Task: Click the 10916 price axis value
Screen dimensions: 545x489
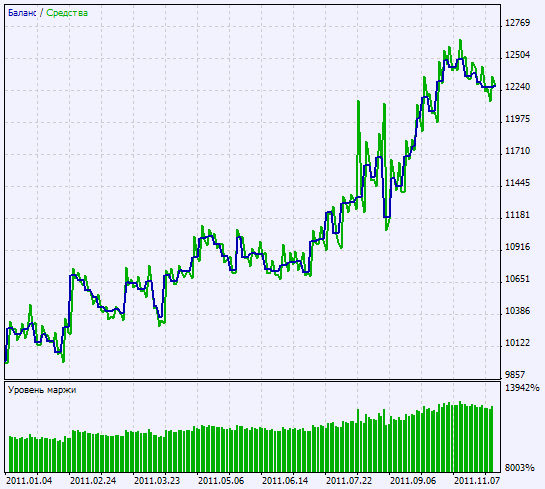Action: click(x=517, y=247)
